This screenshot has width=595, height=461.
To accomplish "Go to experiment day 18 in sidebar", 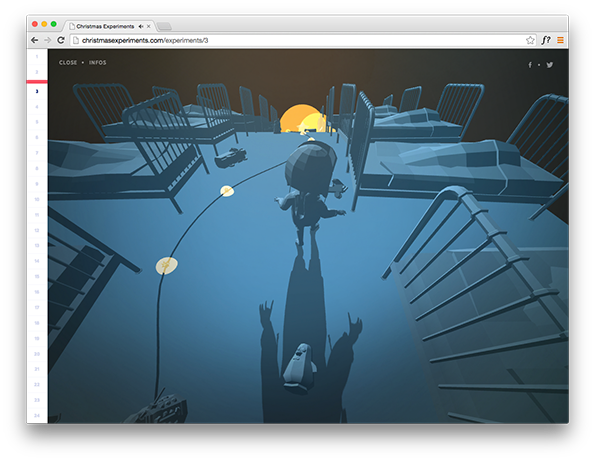I will click(37, 323).
